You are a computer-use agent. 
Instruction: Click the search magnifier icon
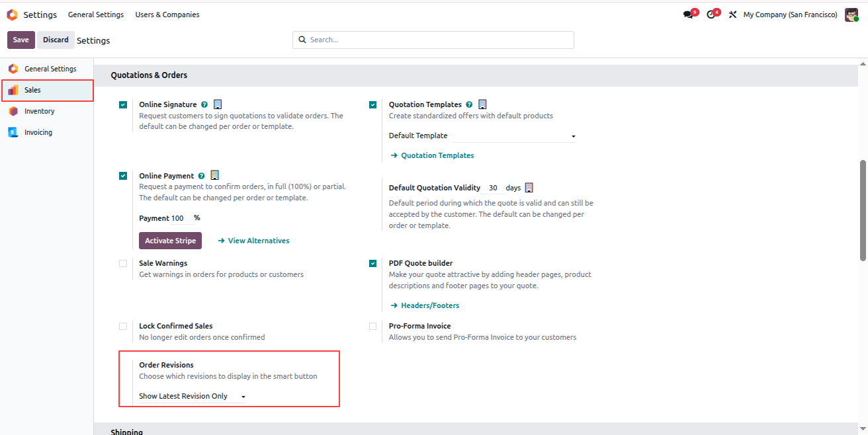(x=302, y=40)
